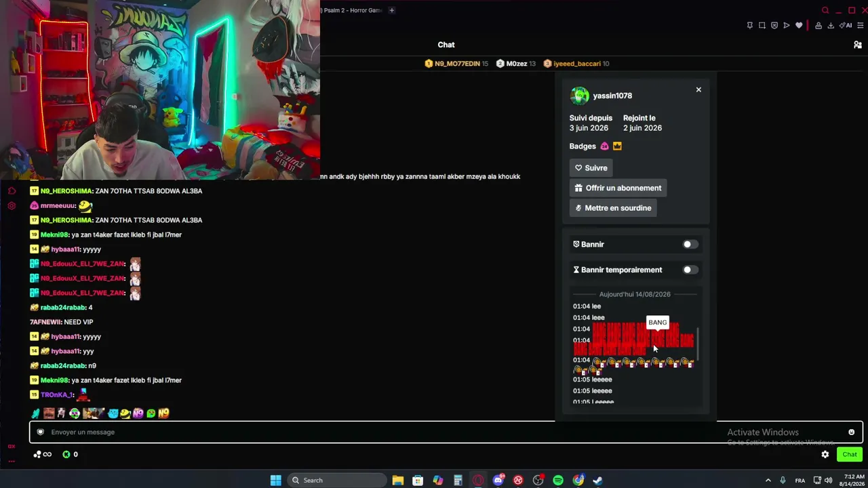Click iyeeed_baccari top gifter entry
Screen dimensions: 868x488
click(576, 64)
